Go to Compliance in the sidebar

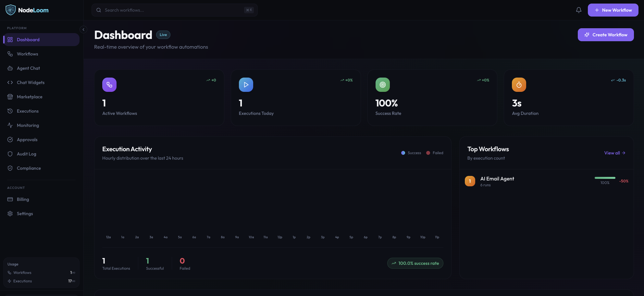[41, 168]
